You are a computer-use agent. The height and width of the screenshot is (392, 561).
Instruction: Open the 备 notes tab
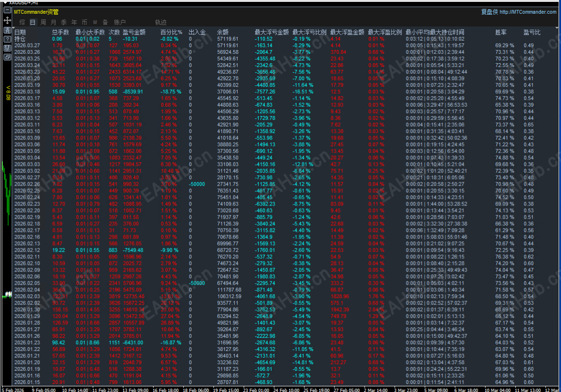coord(105,22)
